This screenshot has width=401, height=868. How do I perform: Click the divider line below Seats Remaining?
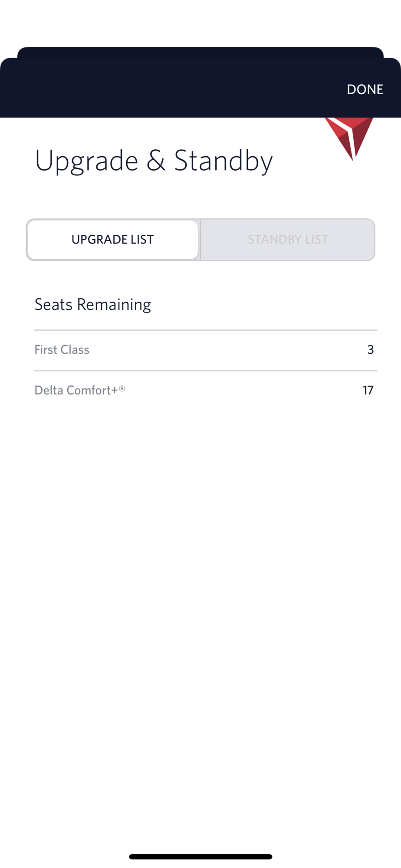(206, 330)
